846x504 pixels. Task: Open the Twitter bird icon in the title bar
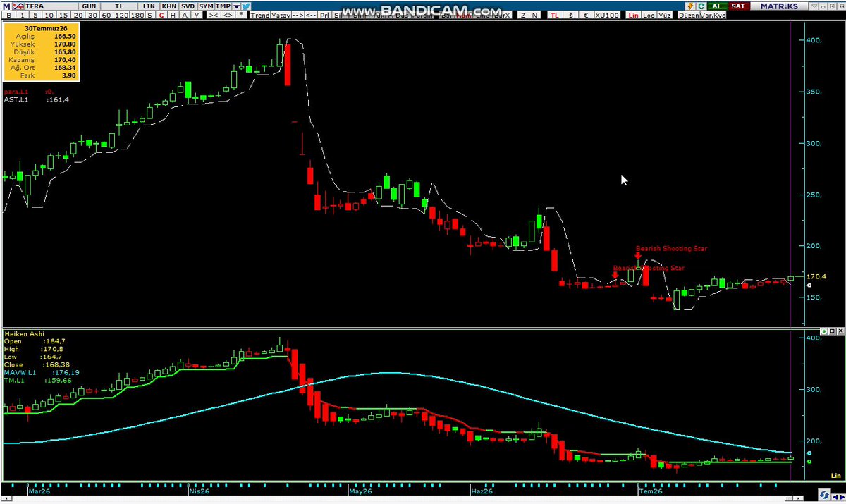pyautogui.click(x=246, y=6)
